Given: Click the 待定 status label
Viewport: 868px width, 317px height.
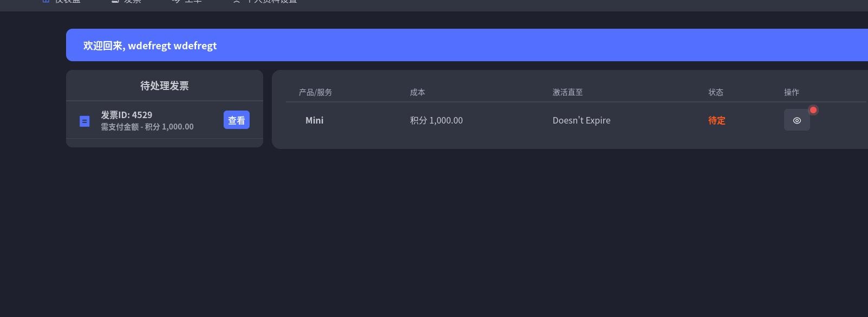Looking at the screenshot, I should 716,120.
